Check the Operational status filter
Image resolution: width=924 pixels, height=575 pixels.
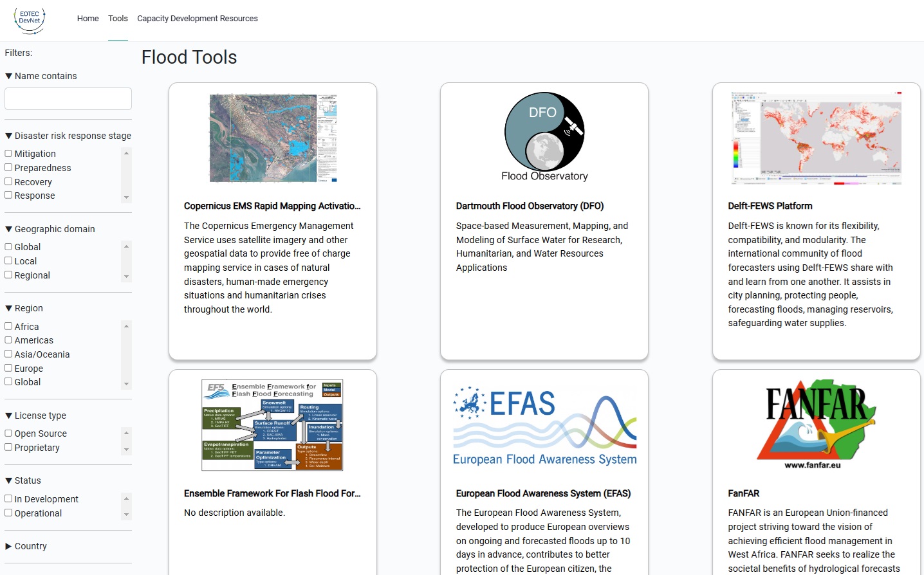(8, 513)
